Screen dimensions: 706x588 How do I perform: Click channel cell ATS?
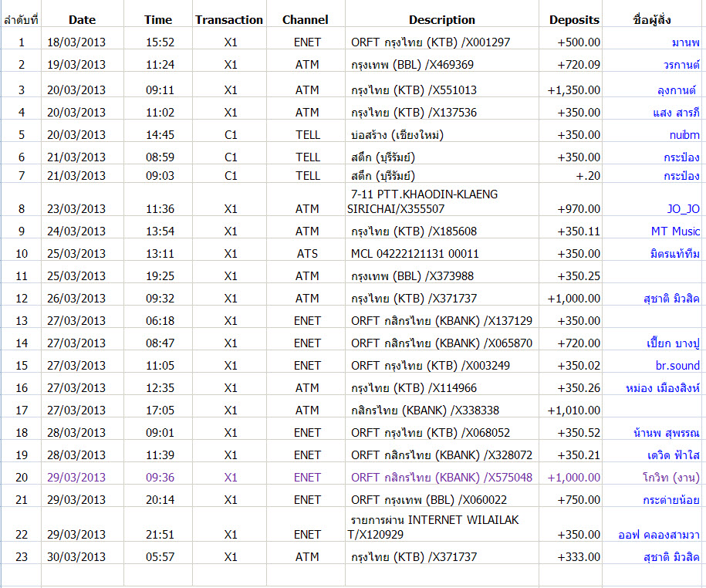307,254
